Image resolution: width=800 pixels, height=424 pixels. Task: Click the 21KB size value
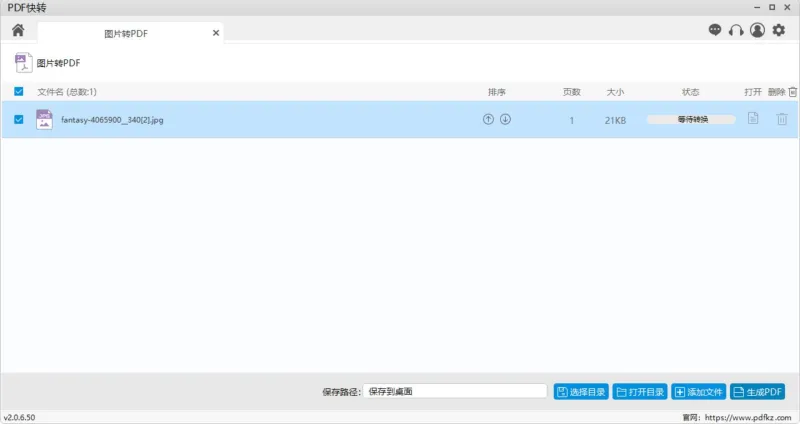point(615,120)
